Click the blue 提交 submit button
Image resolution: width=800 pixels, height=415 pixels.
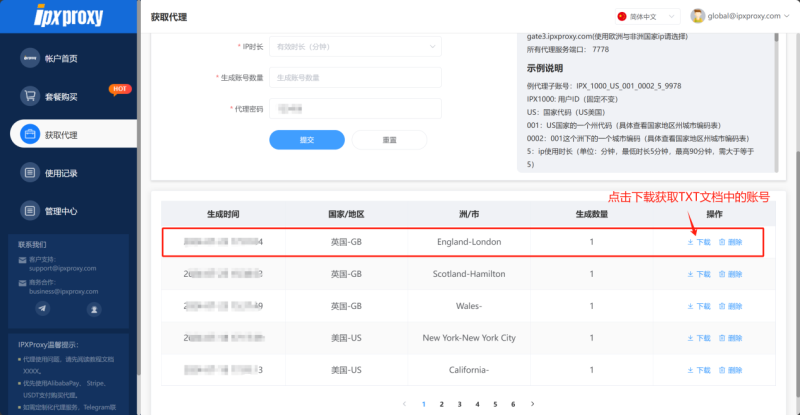[307, 140]
